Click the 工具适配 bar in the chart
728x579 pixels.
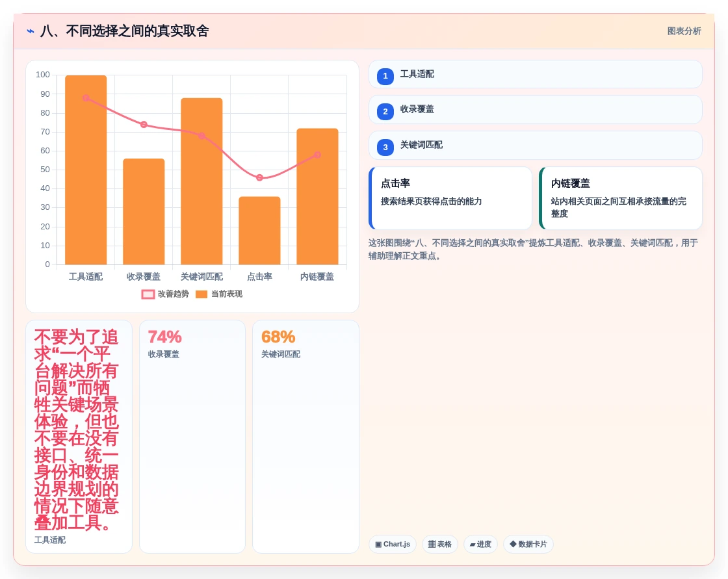click(x=86, y=170)
